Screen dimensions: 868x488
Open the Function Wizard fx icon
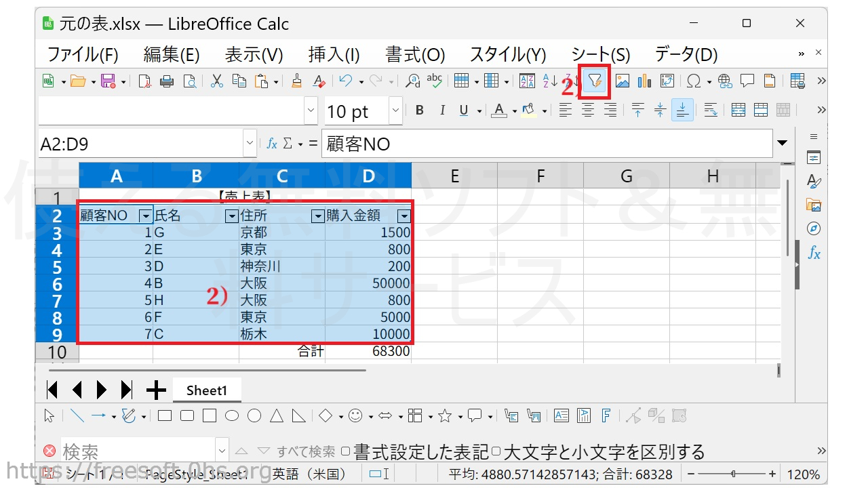tap(271, 144)
